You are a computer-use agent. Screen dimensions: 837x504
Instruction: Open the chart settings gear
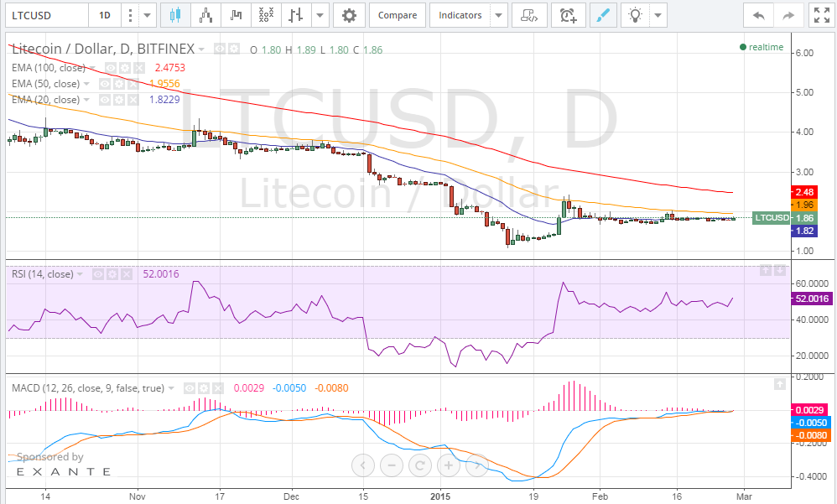[x=349, y=14]
